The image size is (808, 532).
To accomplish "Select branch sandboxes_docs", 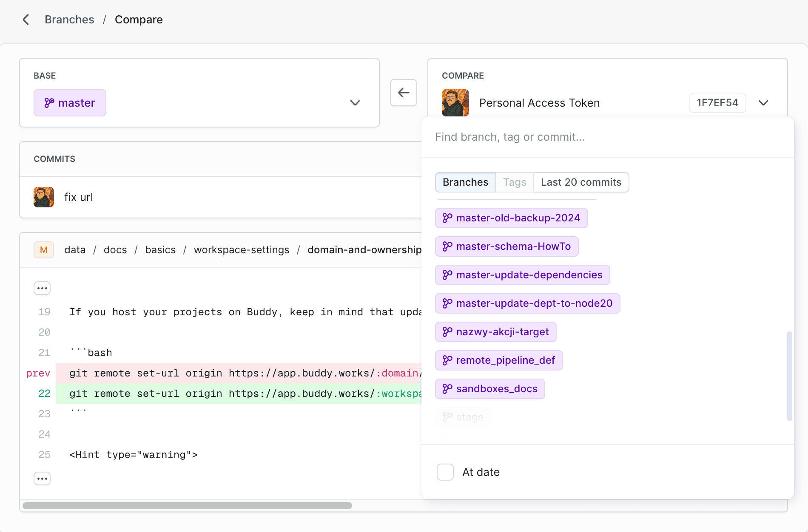I will pos(490,389).
